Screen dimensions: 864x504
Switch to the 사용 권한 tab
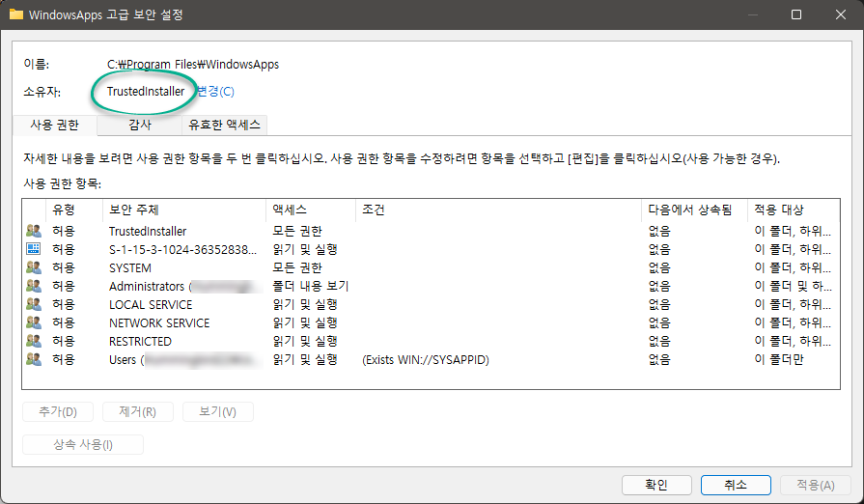55,126
